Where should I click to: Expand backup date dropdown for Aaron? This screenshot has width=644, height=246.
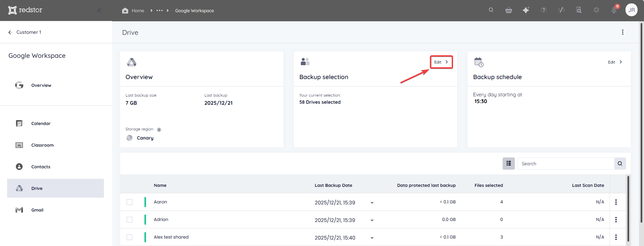click(372, 203)
